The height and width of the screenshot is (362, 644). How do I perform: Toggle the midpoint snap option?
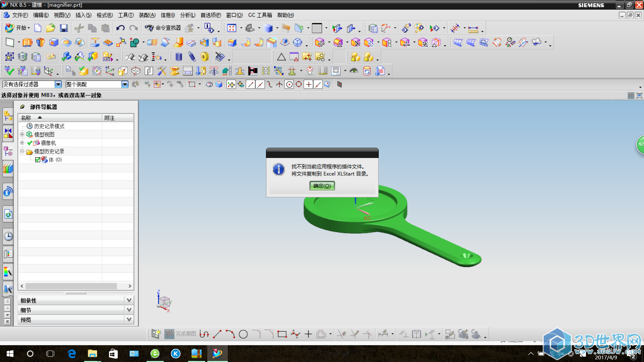coord(260,84)
